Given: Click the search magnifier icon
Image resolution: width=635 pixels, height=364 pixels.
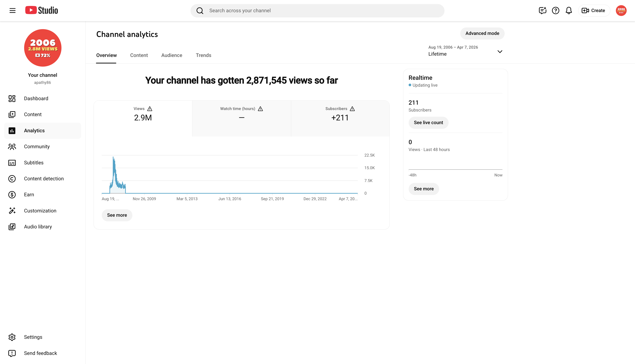Looking at the screenshot, I should (x=200, y=11).
